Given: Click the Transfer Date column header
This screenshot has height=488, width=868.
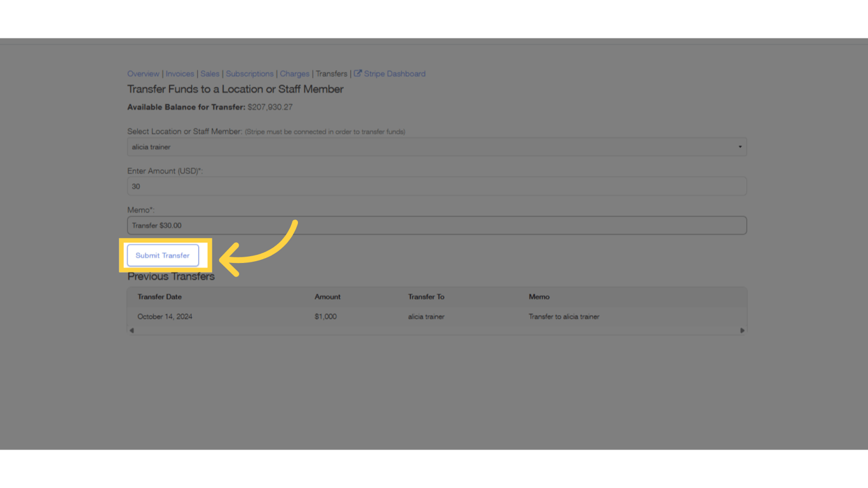Looking at the screenshot, I should pyautogui.click(x=159, y=296).
